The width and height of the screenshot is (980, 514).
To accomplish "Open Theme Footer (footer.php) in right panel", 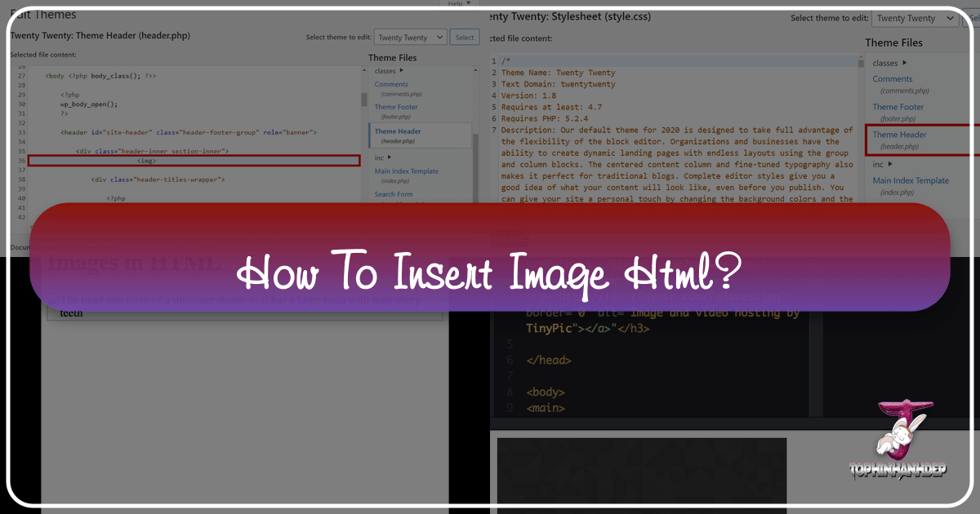I will click(898, 107).
